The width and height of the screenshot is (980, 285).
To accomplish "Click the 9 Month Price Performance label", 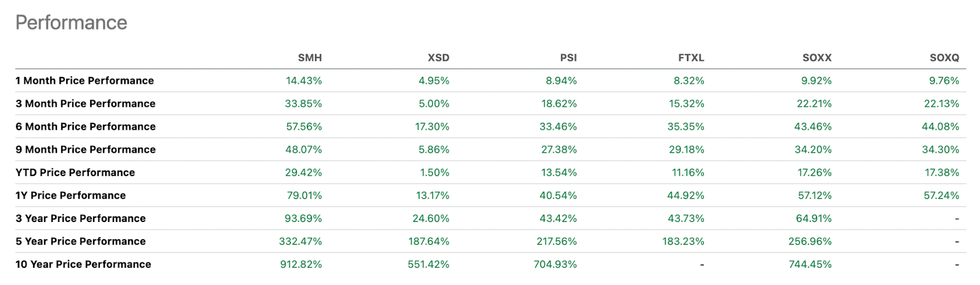I will [85, 150].
